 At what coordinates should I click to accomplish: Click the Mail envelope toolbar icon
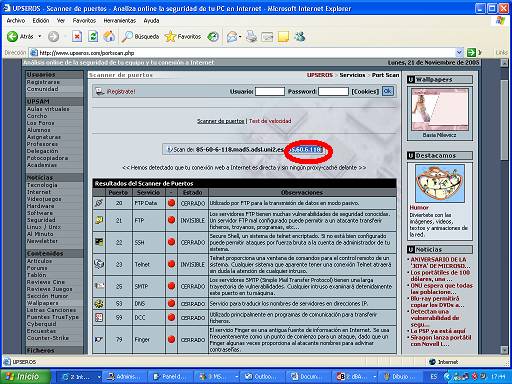coord(232,36)
